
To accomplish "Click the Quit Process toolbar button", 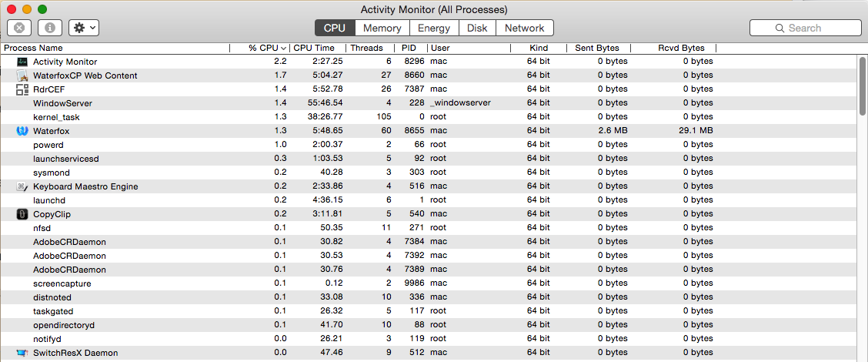I will coord(18,28).
